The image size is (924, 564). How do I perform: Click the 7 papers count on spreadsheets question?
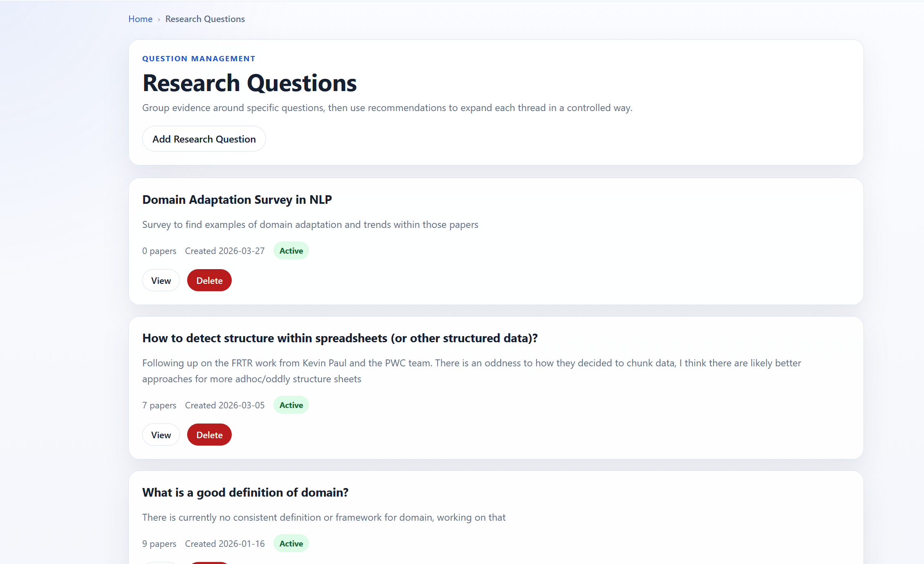click(x=159, y=405)
